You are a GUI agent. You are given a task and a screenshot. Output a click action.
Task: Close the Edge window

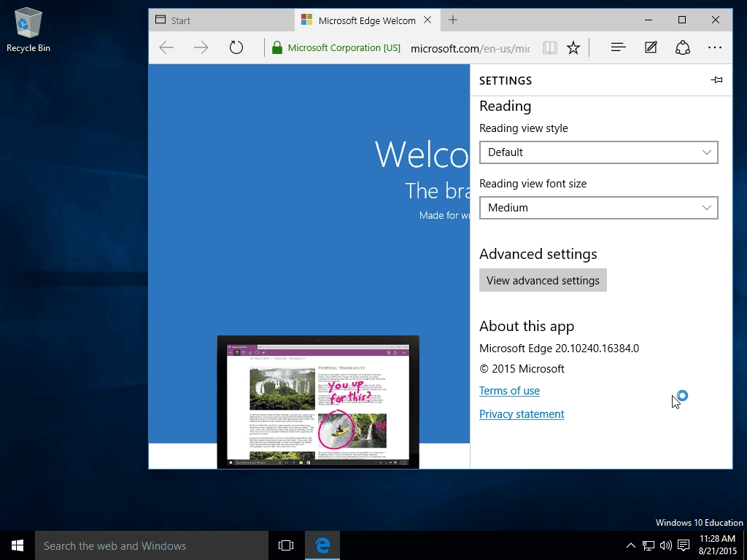tap(716, 20)
